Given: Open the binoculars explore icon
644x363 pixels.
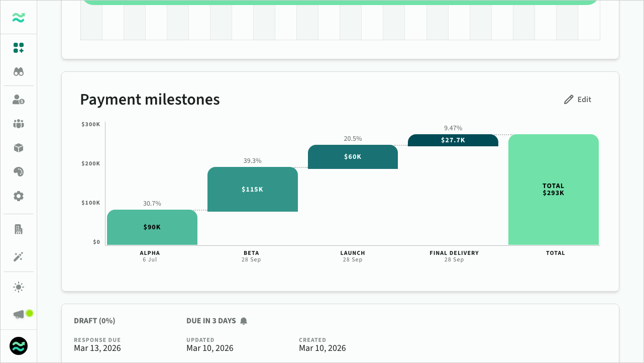Looking at the screenshot, I should (x=19, y=72).
